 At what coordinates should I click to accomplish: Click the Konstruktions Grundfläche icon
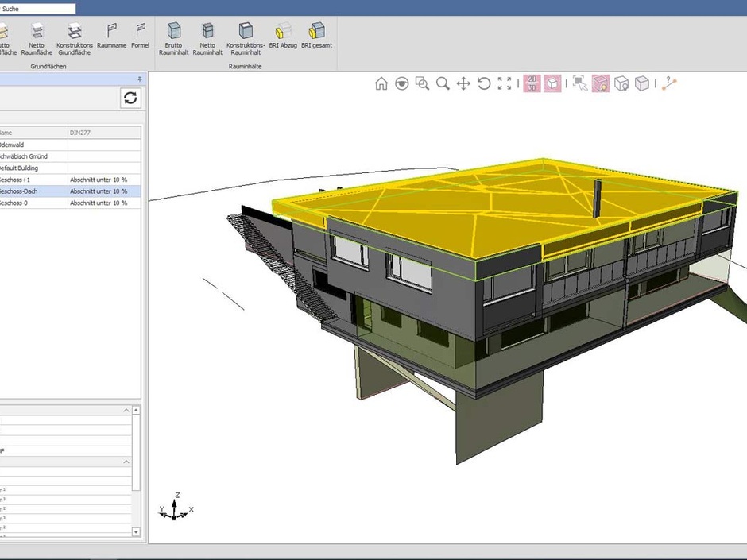pos(75,32)
